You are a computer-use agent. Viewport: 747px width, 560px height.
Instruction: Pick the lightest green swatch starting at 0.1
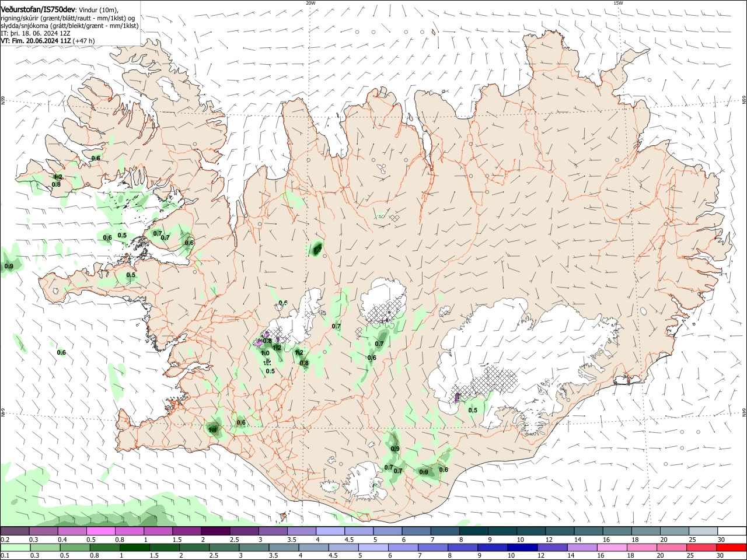(16, 547)
